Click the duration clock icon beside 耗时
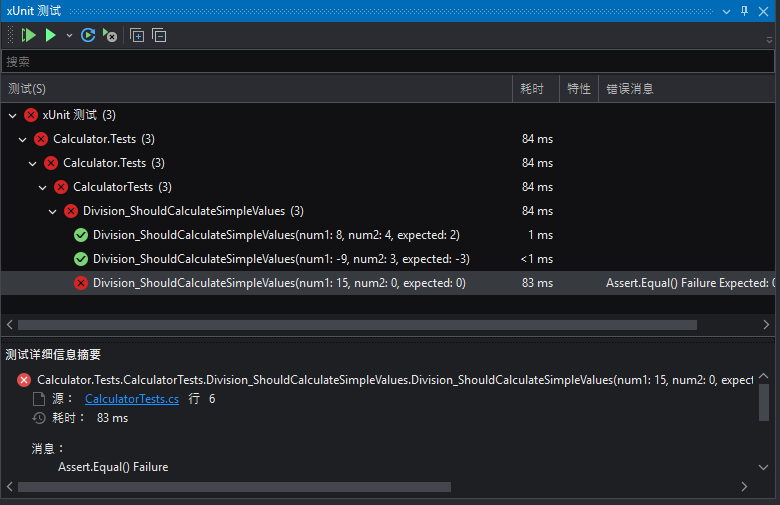This screenshot has width=780, height=505. pyautogui.click(x=39, y=418)
